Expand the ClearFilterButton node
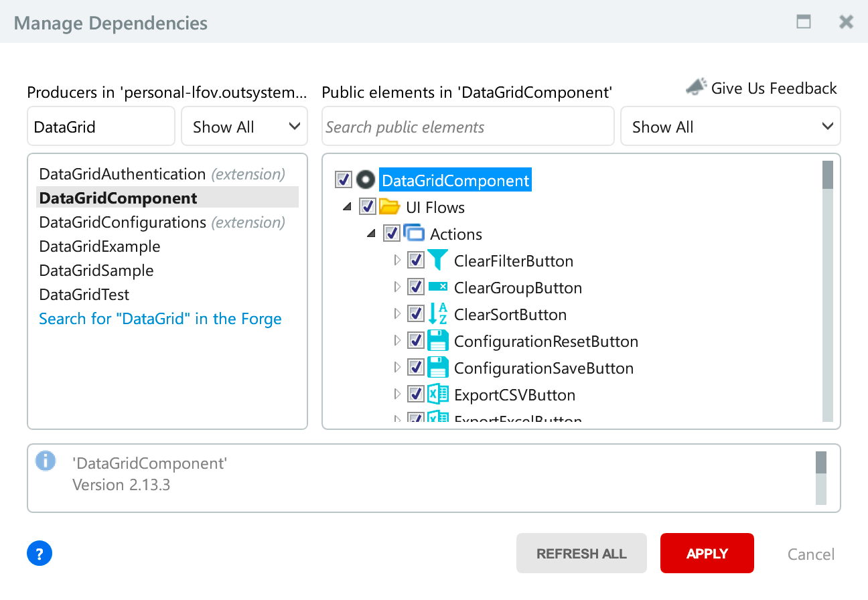Viewport: 868px width, 600px height. [397, 260]
